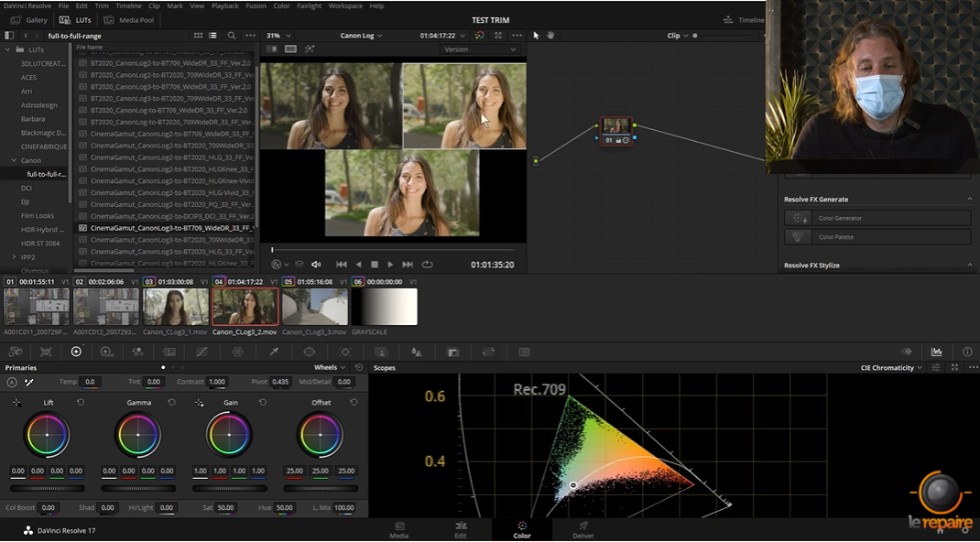Click the Gain master wheel slider

pyautogui.click(x=229, y=488)
